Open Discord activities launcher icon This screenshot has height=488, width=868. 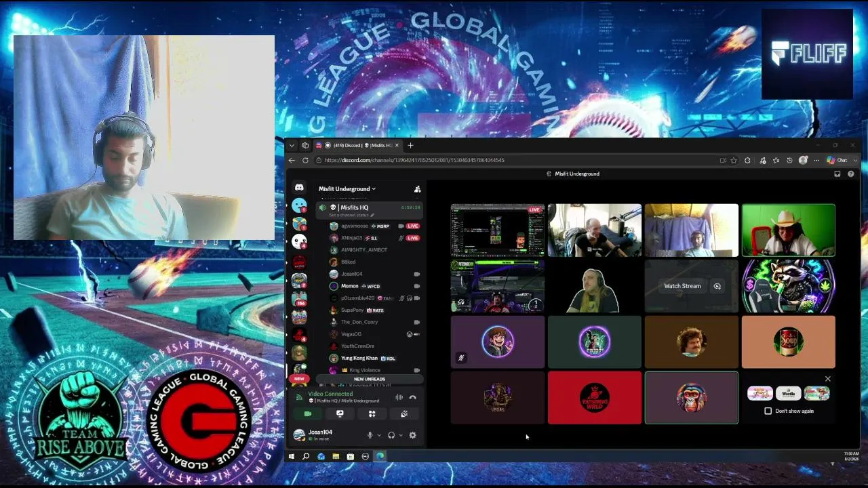[372, 413]
